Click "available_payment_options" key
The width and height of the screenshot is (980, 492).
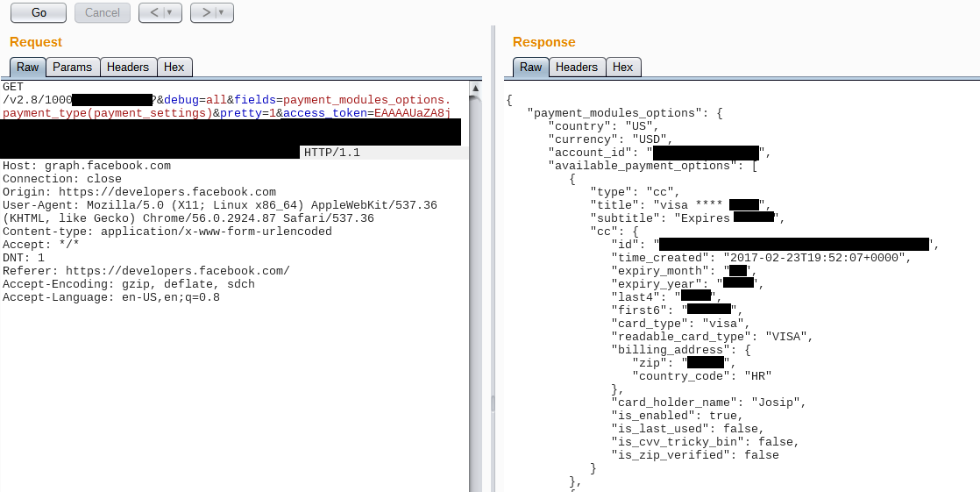pyautogui.click(x=642, y=166)
